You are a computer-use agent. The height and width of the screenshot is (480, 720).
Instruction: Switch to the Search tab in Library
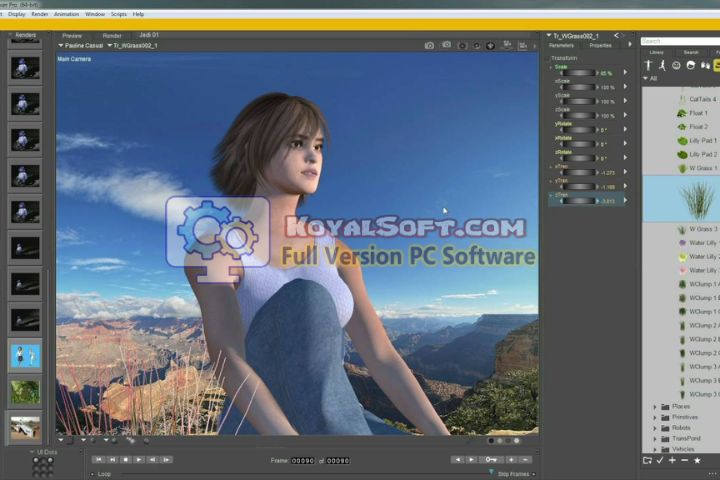[x=691, y=52]
